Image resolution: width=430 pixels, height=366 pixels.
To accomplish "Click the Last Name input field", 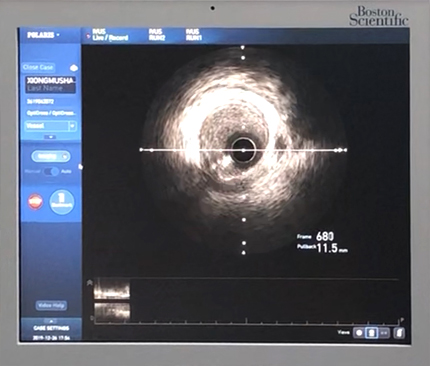I will click(51, 88).
